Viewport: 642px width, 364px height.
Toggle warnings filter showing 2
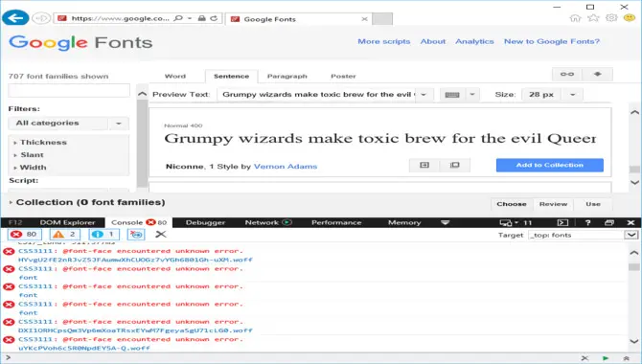click(65, 234)
